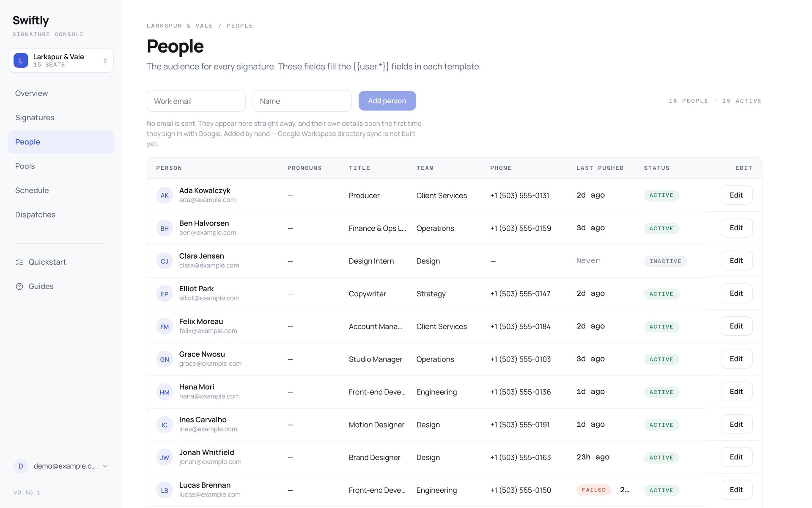
Task: Click the Status column header
Action: click(x=657, y=168)
